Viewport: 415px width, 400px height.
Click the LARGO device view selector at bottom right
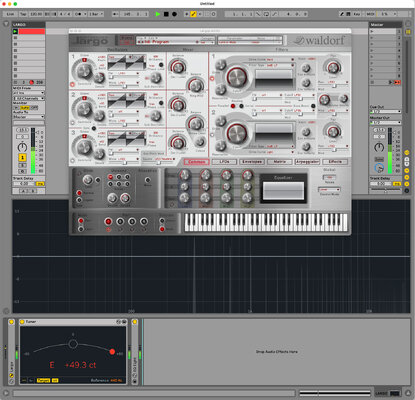(387, 394)
